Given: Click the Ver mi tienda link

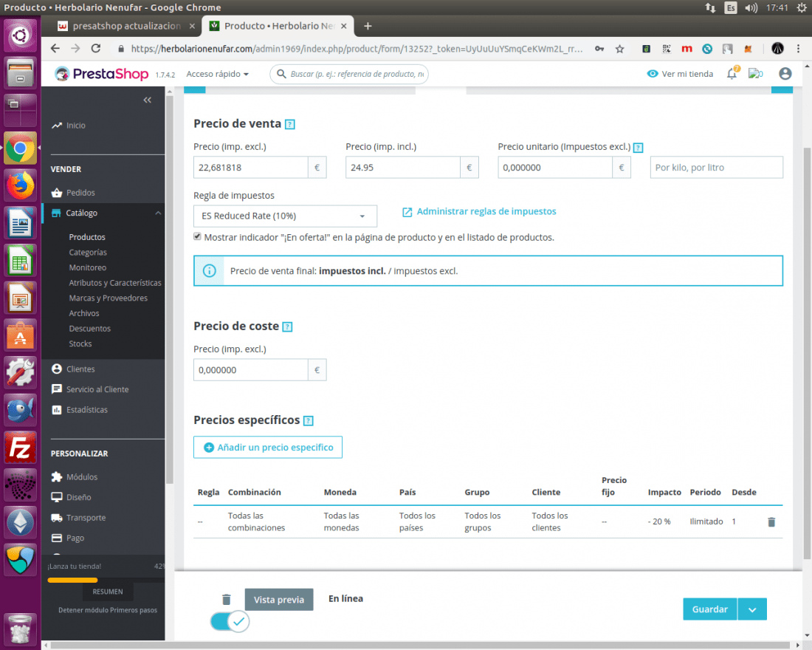Looking at the screenshot, I should point(687,74).
